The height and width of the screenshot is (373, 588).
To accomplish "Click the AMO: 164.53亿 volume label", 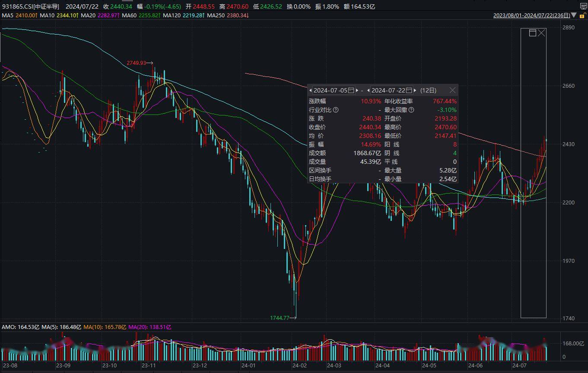I will pyautogui.click(x=20, y=327).
